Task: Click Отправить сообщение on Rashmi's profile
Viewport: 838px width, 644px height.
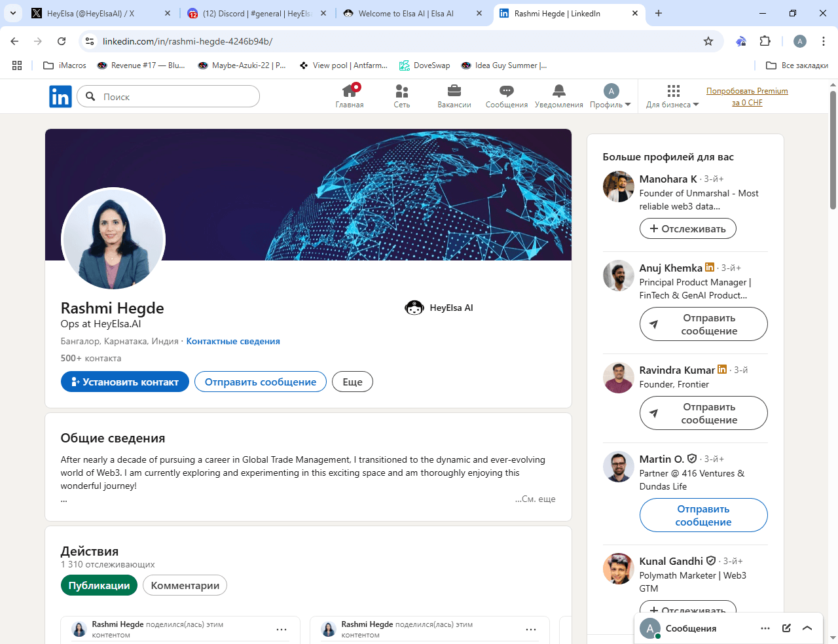Action: tap(261, 382)
